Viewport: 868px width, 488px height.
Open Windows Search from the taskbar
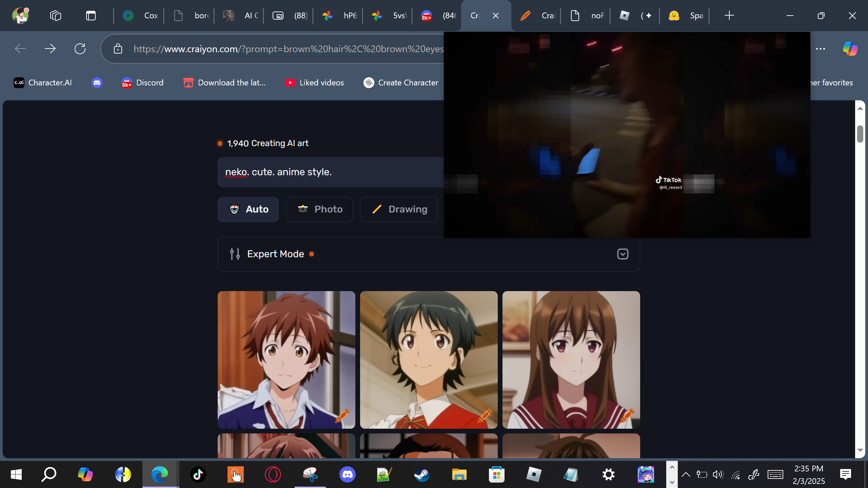(49, 474)
